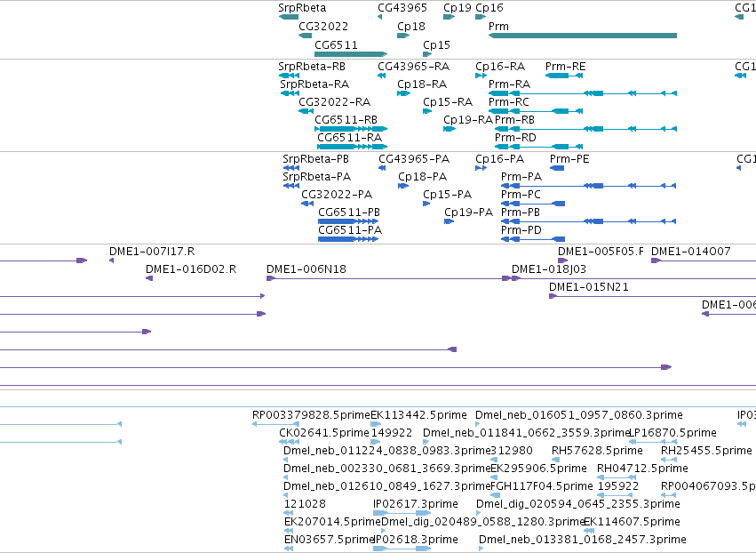Click EST RH04712.5prime
This screenshot has width=756, height=553.
(642, 469)
